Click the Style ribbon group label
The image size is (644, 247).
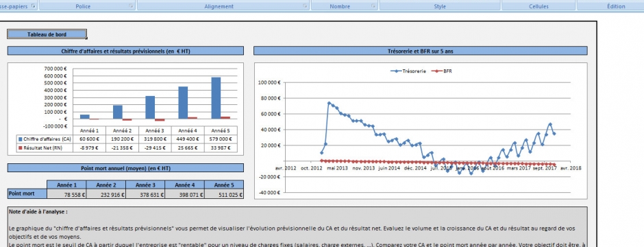click(x=439, y=7)
